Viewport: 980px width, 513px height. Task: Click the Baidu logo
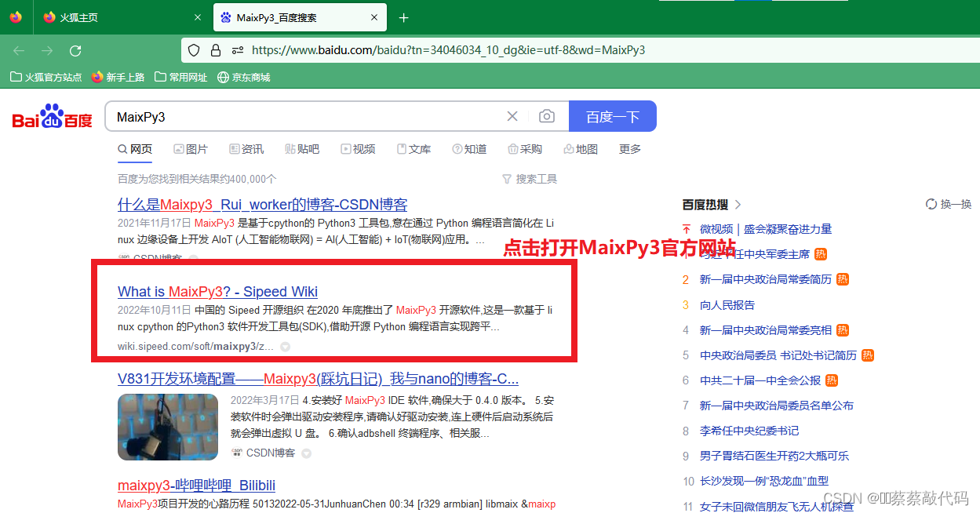[x=53, y=116]
